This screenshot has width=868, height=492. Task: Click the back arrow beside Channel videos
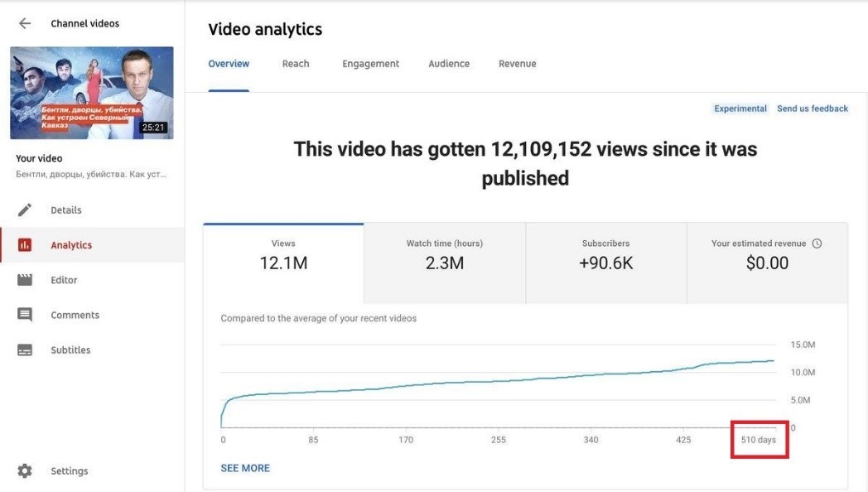coord(25,24)
